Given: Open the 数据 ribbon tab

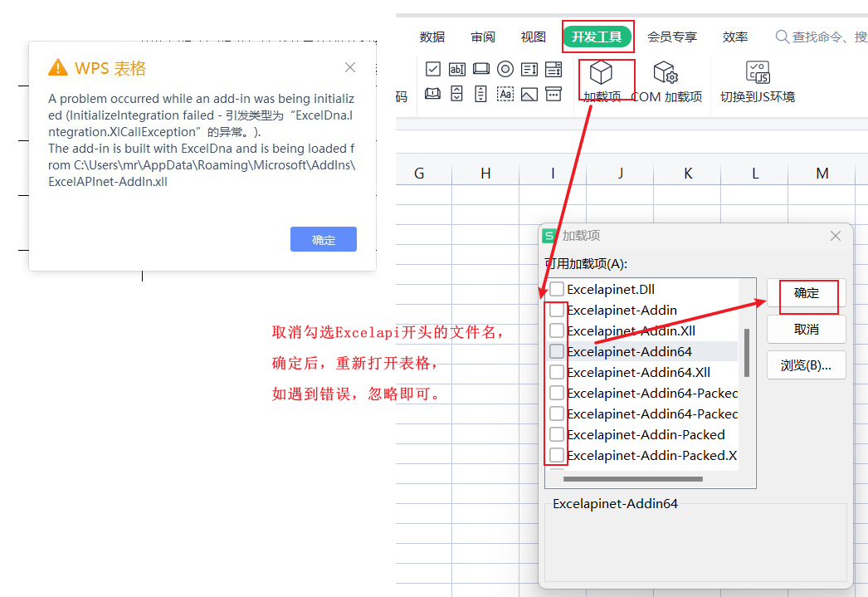Looking at the screenshot, I should [432, 37].
